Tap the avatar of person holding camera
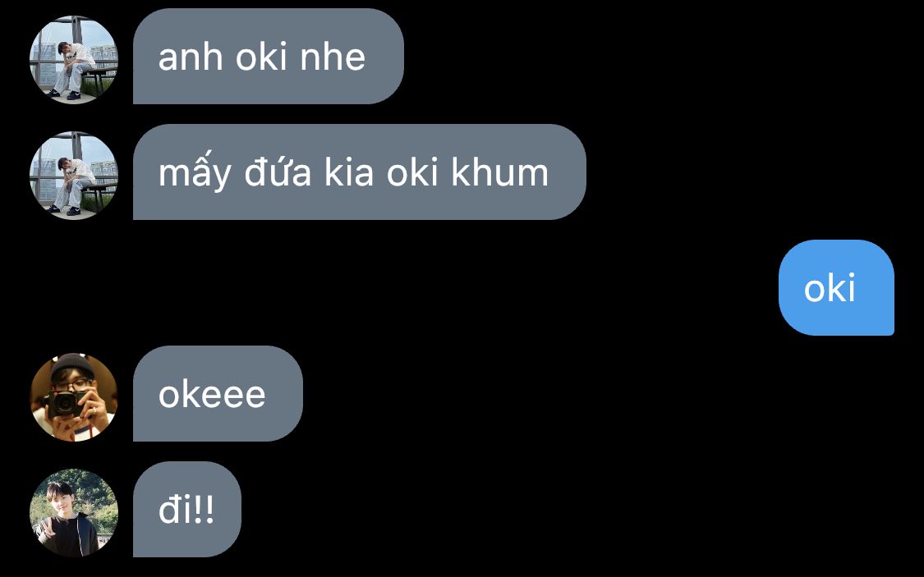This screenshot has width=924, height=577. pyautogui.click(x=74, y=396)
